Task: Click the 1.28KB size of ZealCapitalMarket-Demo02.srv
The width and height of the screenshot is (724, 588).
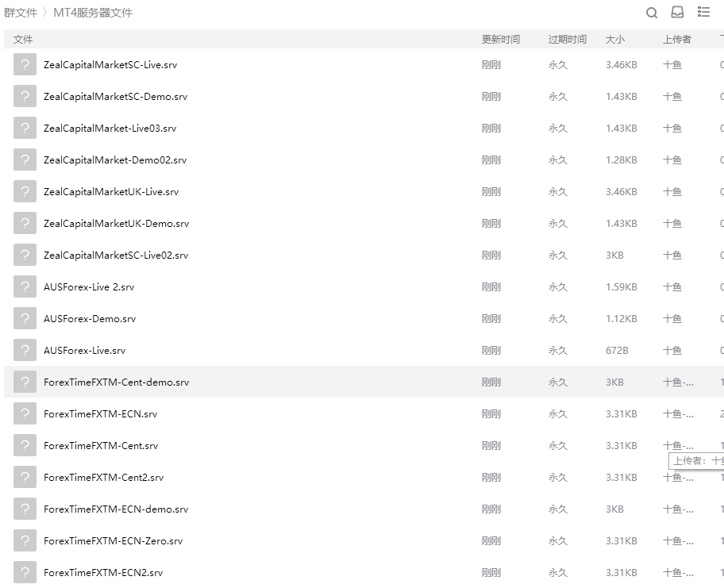Action: pyautogui.click(x=621, y=160)
